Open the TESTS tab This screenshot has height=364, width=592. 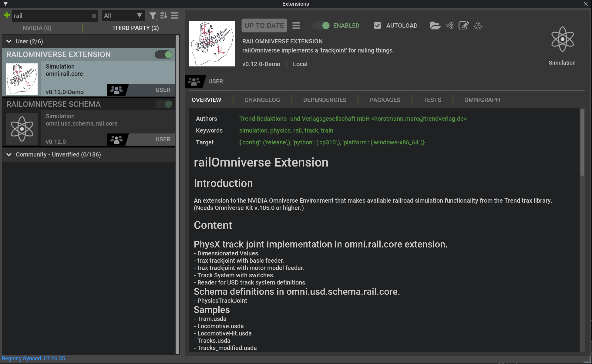(432, 100)
